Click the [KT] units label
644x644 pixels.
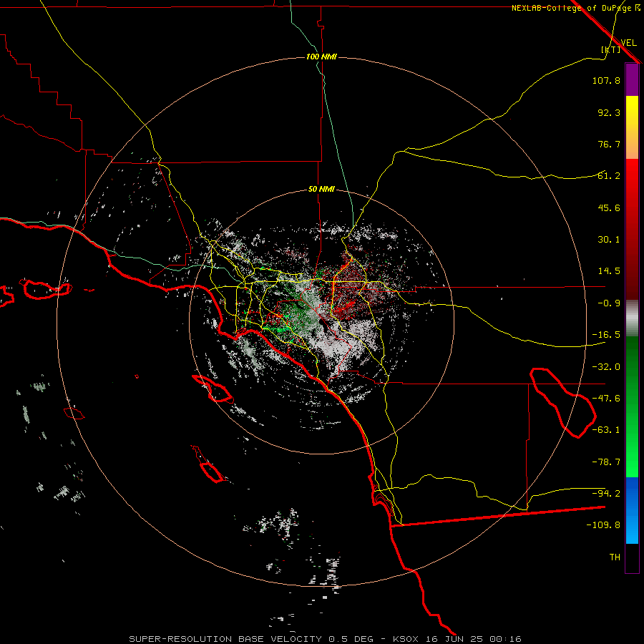pos(611,49)
